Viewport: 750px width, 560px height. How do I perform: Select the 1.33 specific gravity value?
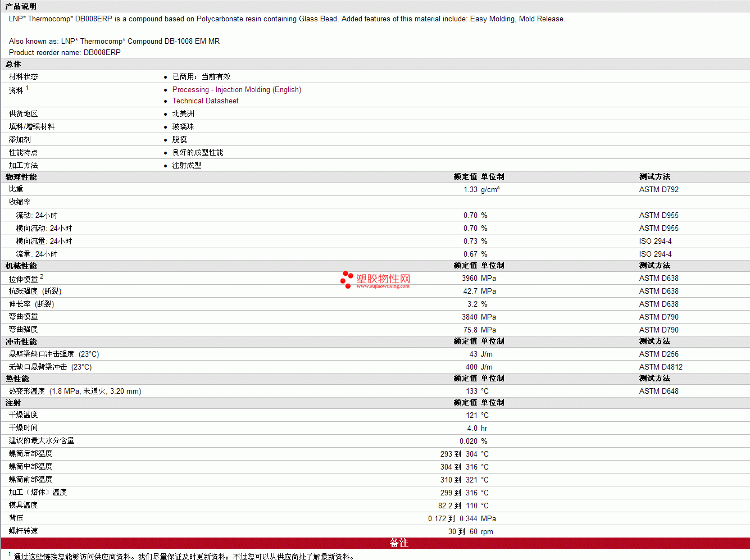(x=470, y=190)
